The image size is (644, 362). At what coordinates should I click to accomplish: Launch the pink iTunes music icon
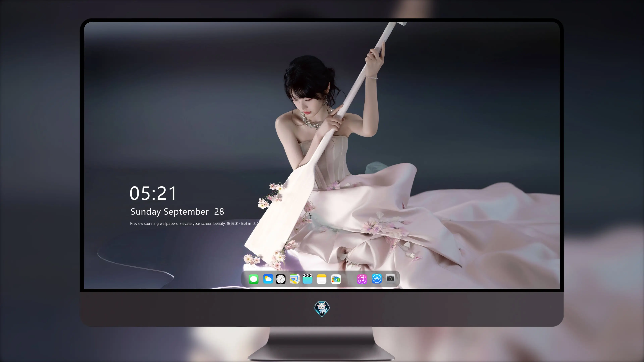click(362, 279)
